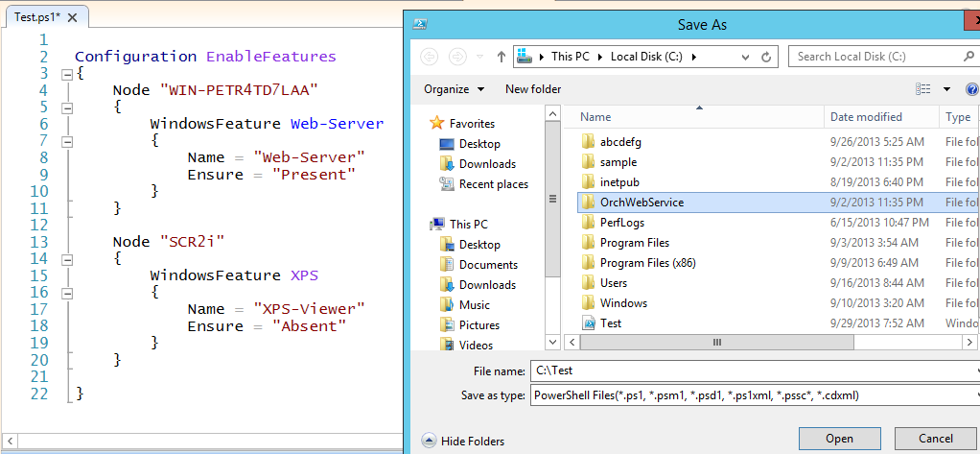Collapse the Node SCR2i code block
The height and width of the screenshot is (454, 980).
tap(66, 258)
